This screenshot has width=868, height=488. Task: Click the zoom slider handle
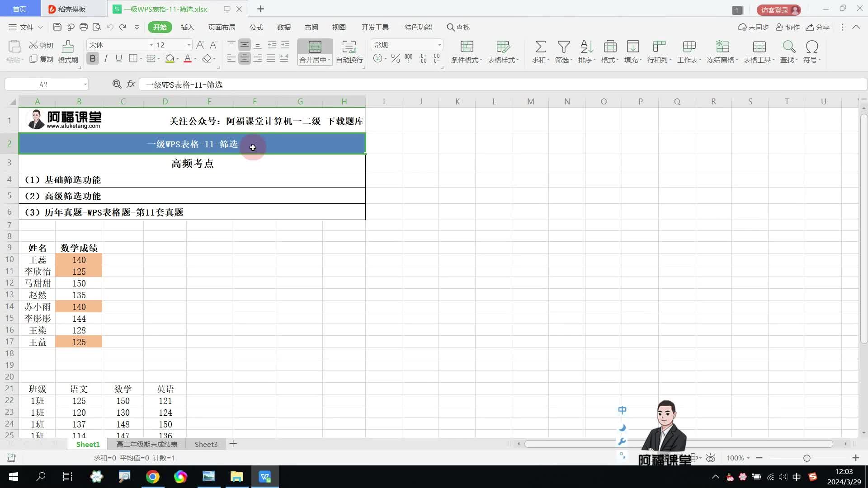[x=807, y=458]
